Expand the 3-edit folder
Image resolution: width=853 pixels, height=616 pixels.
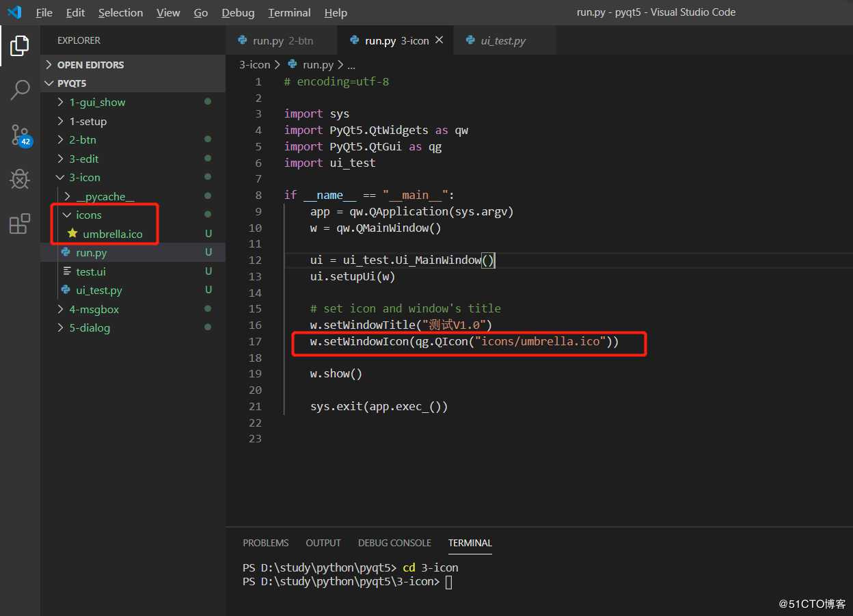pos(133,159)
